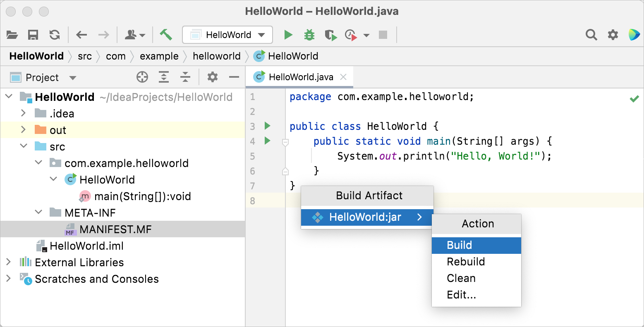Viewport: 644px width, 327px height.
Task: Save all files with the save icon
Action: (x=33, y=35)
